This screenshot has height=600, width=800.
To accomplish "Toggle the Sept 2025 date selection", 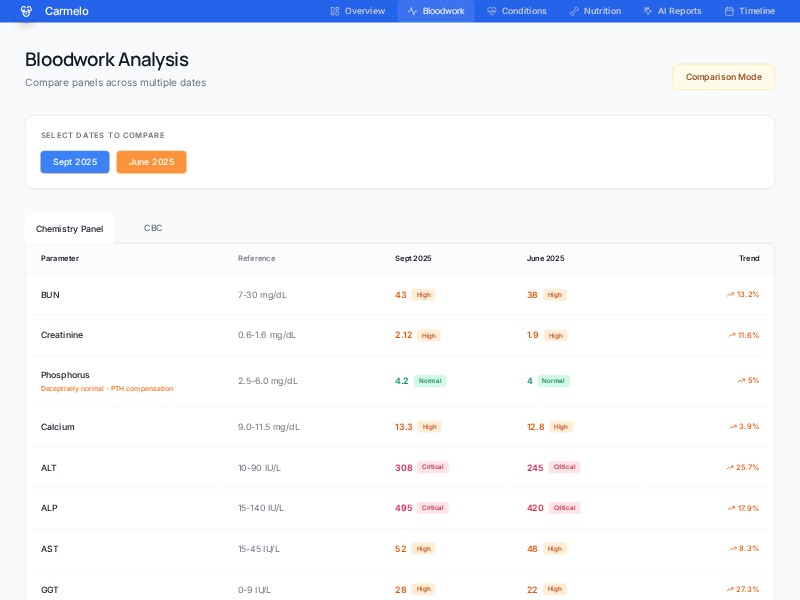I will point(75,162).
